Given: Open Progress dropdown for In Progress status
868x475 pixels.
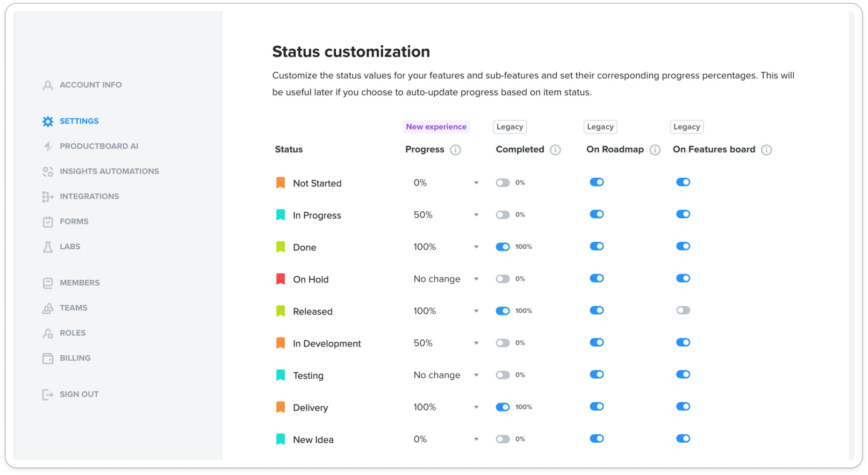Looking at the screenshot, I should pos(446,215).
